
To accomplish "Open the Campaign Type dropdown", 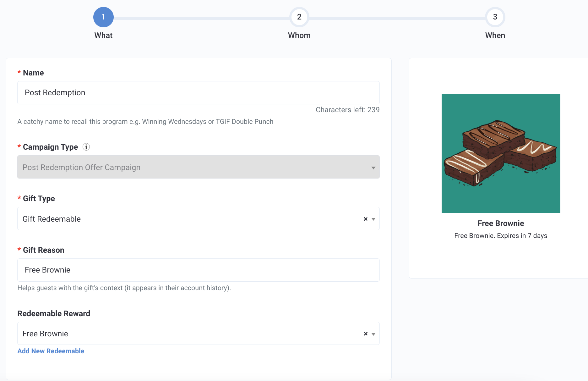I will coord(199,167).
